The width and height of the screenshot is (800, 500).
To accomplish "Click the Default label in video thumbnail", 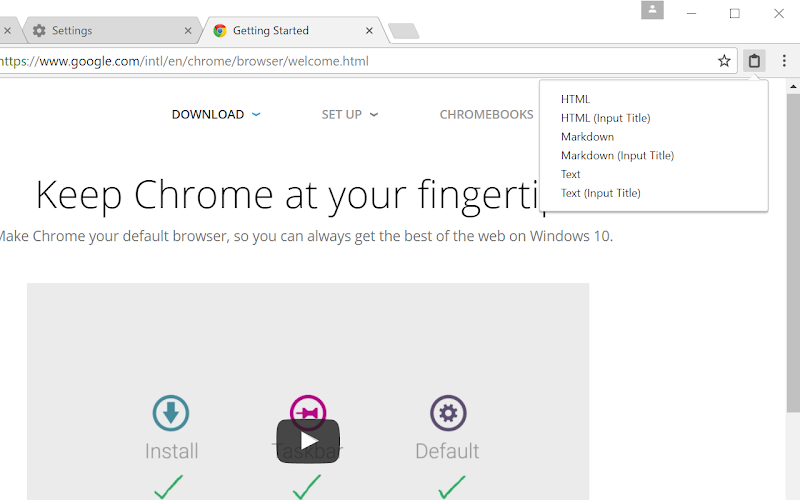I will pos(447,451).
